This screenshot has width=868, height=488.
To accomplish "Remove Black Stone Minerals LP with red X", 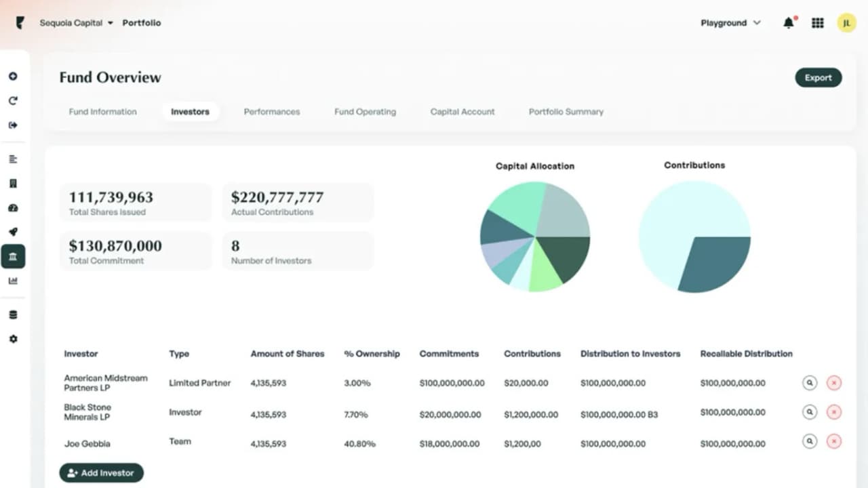I will (x=833, y=411).
